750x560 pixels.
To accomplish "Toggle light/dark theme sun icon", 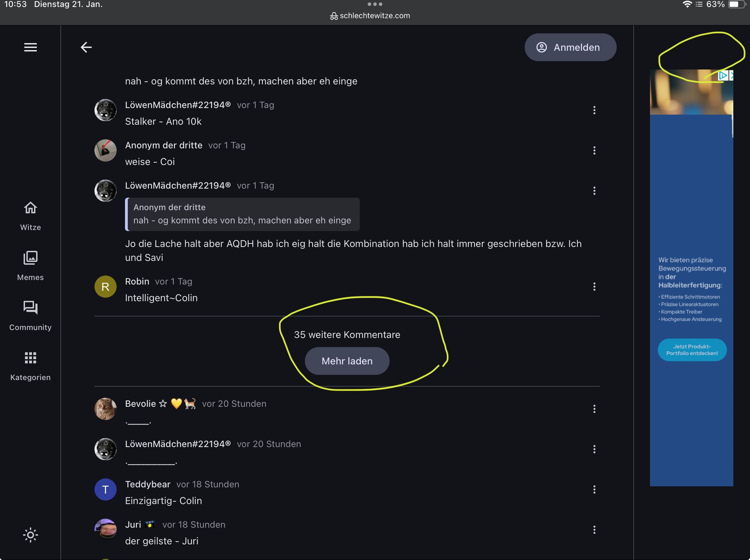I will 30,535.
